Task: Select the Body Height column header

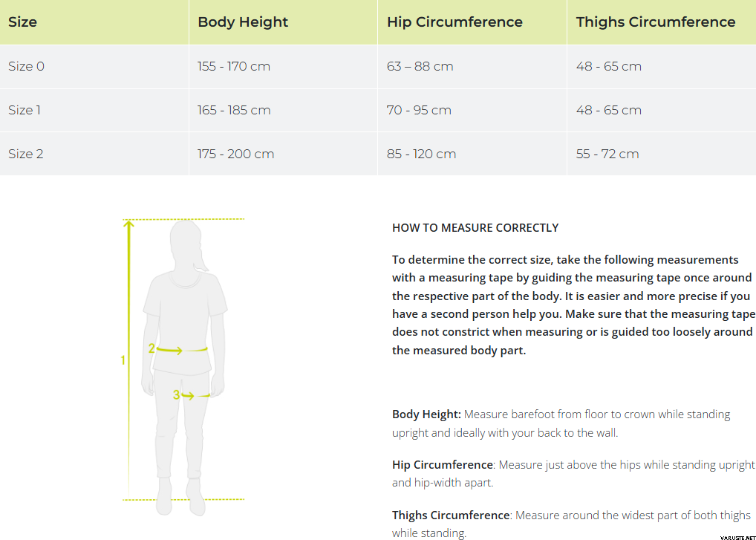Action: click(x=243, y=22)
